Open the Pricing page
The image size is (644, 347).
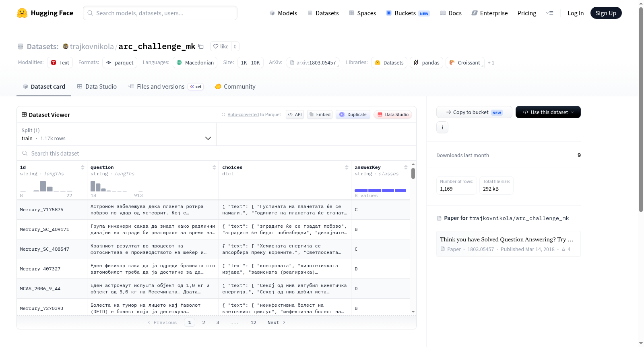click(527, 13)
